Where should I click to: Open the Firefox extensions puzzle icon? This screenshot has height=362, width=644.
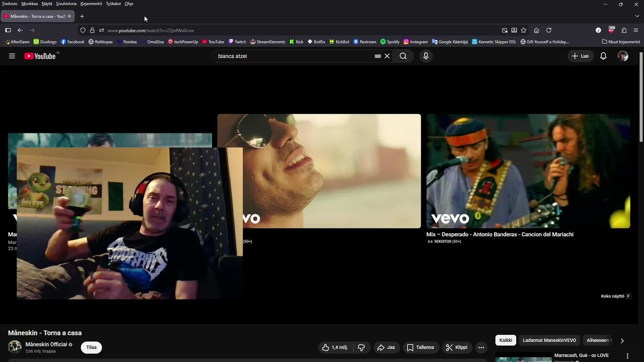tap(624, 30)
